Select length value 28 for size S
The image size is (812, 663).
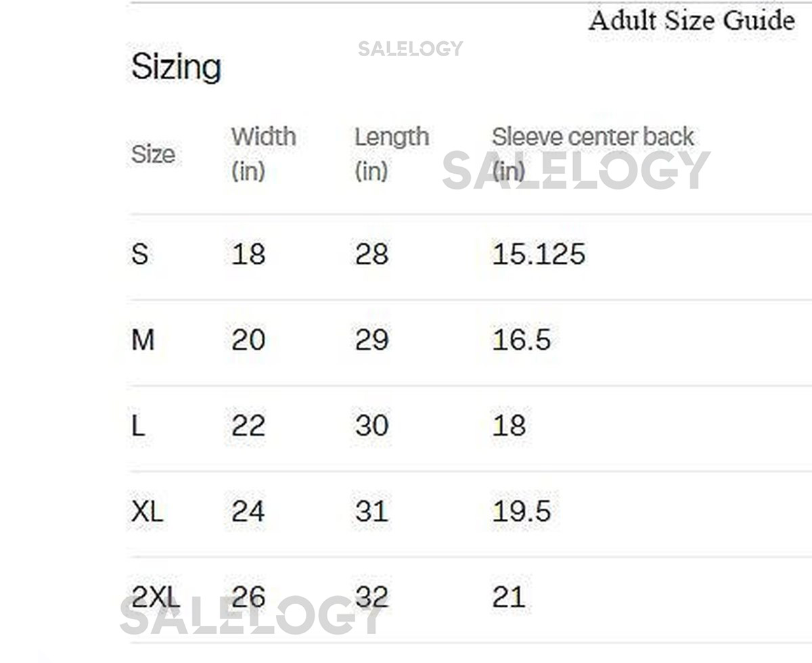pyautogui.click(x=371, y=254)
